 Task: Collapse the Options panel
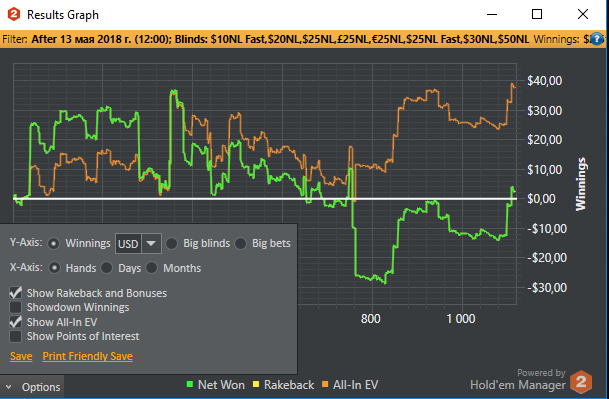coord(32,387)
